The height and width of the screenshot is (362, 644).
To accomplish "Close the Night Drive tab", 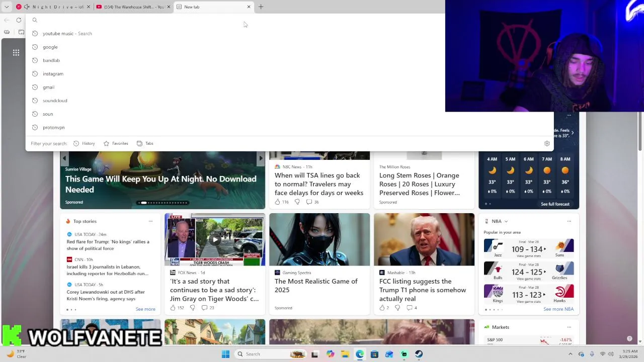I will (x=89, y=7).
